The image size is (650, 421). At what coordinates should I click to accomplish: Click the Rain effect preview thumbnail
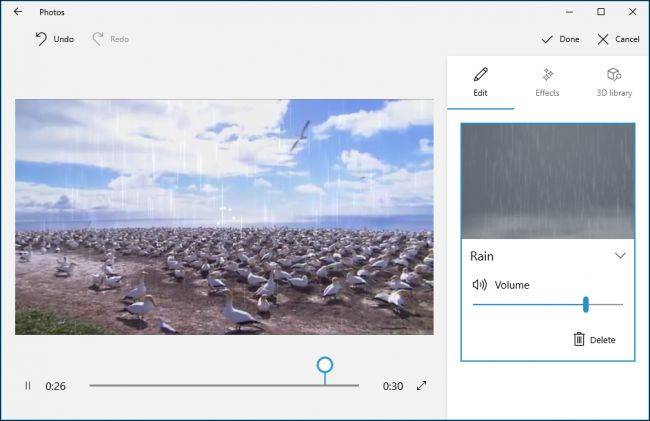pos(548,181)
